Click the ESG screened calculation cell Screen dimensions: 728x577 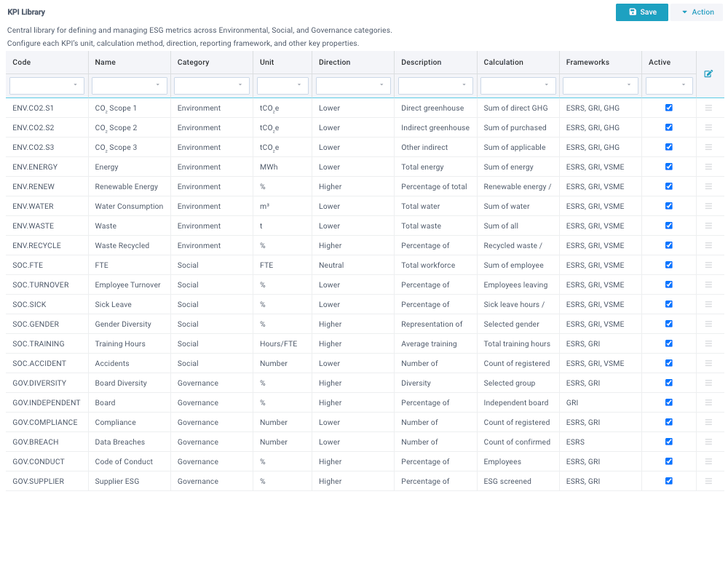(518, 481)
